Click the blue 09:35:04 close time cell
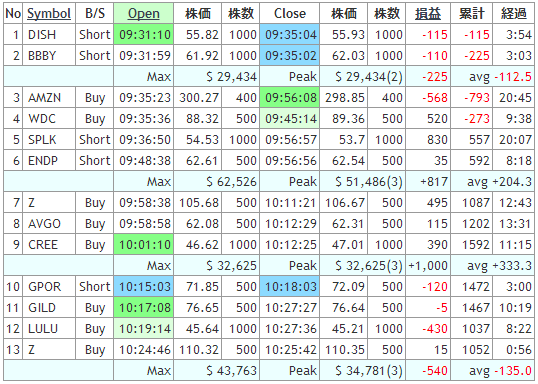 290,35
